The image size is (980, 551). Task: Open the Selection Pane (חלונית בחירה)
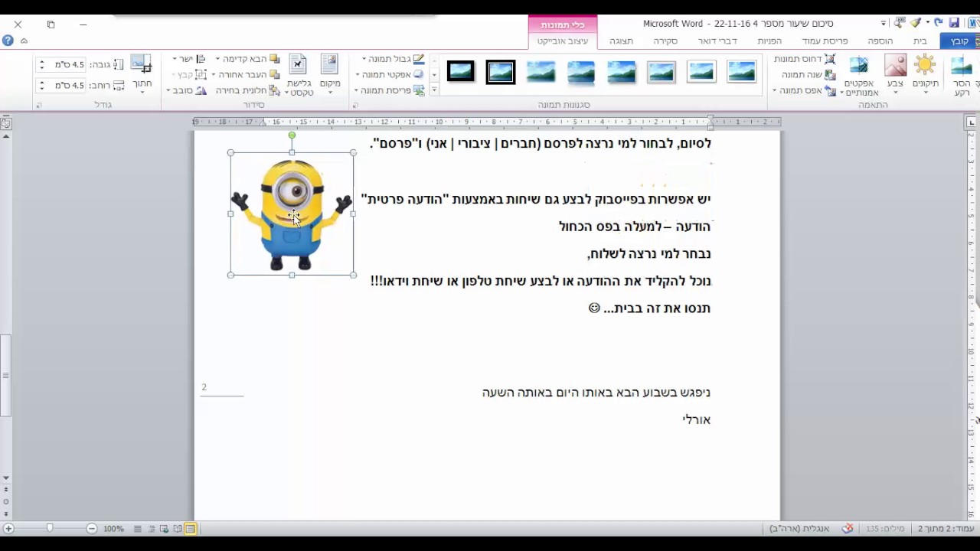tap(247, 90)
